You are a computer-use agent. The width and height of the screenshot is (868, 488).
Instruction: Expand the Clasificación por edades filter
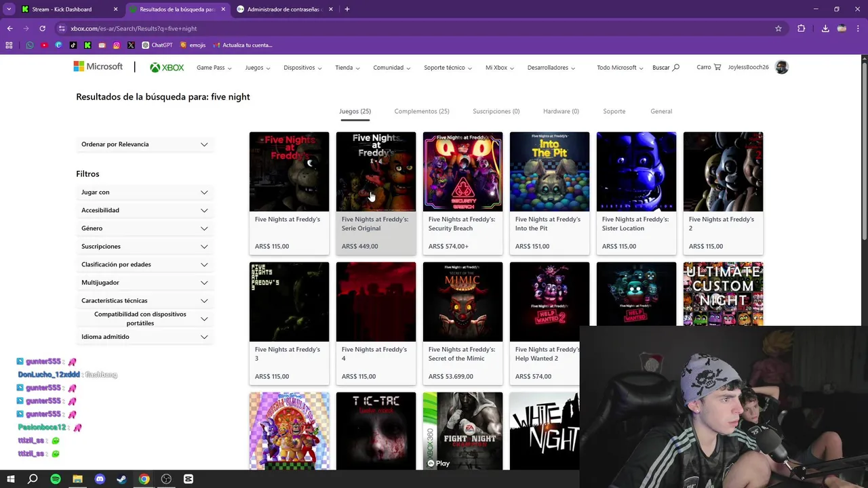pos(144,264)
